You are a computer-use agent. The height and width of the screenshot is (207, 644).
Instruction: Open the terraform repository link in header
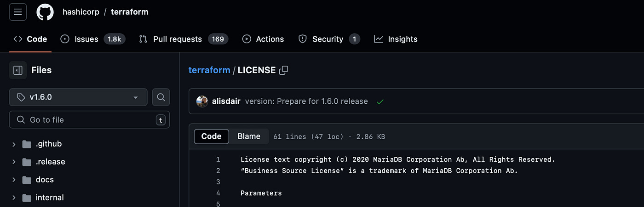coord(130,12)
